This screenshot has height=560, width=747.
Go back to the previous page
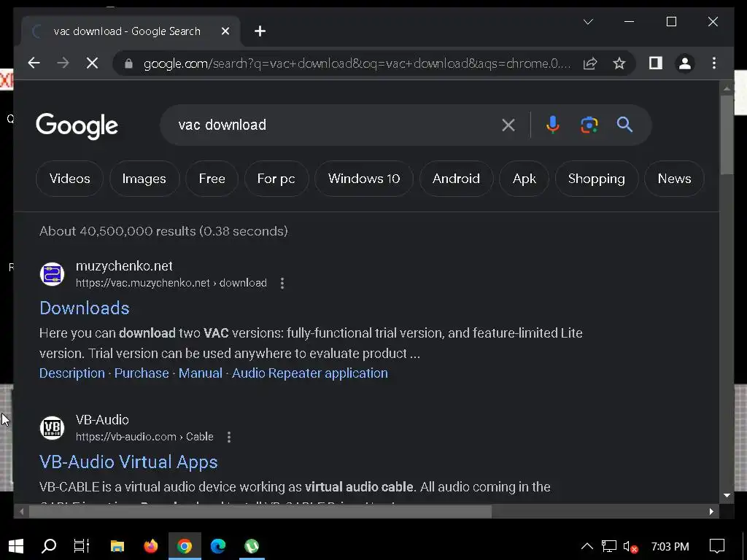(34, 63)
